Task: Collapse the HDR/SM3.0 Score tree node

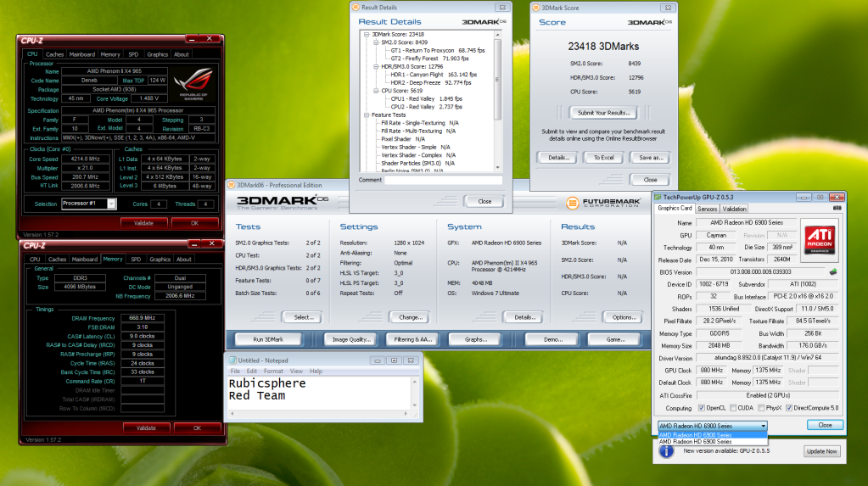Action: [x=376, y=66]
